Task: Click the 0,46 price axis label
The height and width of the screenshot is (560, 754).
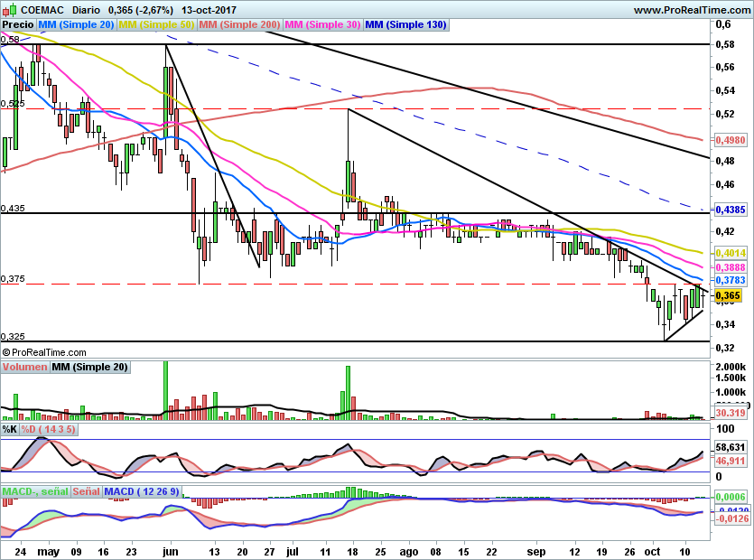Action: tap(725, 185)
